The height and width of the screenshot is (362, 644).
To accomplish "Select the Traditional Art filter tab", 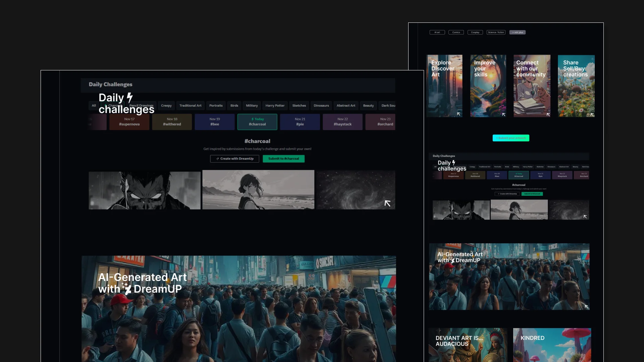I will coord(190,106).
